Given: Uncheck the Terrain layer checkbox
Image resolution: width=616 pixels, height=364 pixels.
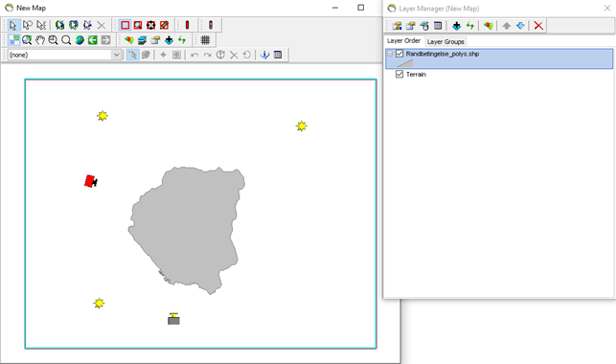Looking at the screenshot, I should tap(399, 74).
